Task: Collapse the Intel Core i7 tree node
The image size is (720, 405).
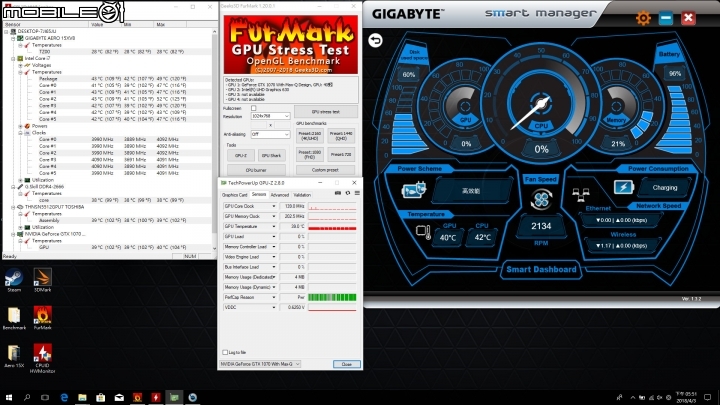Action: click(13, 58)
